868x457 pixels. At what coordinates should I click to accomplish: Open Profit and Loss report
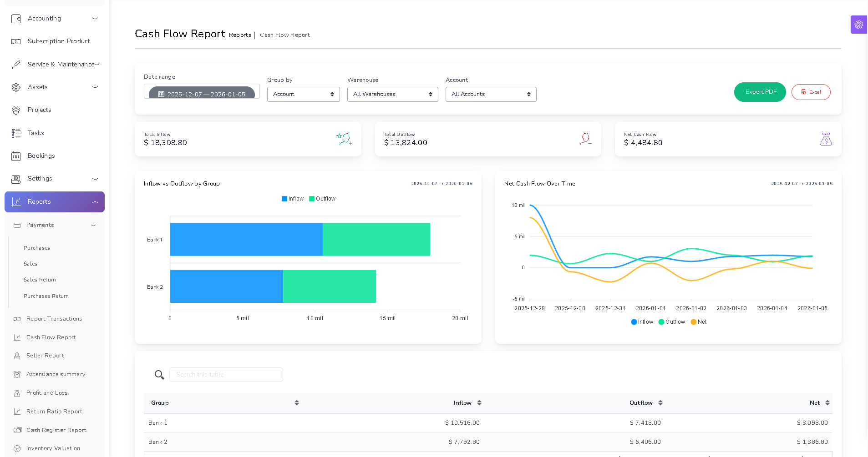point(47,393)
